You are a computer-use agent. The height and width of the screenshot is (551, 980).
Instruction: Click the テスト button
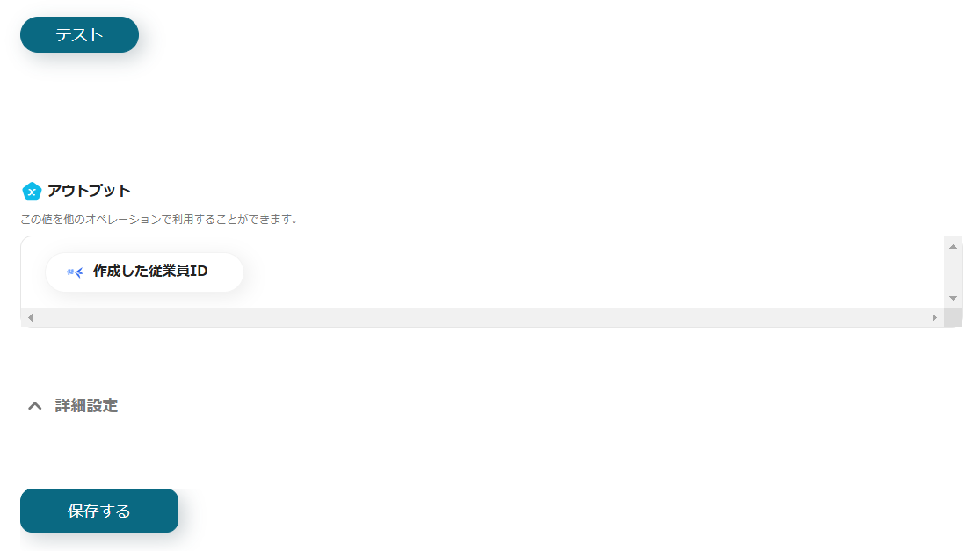click(x=79, y=35)
